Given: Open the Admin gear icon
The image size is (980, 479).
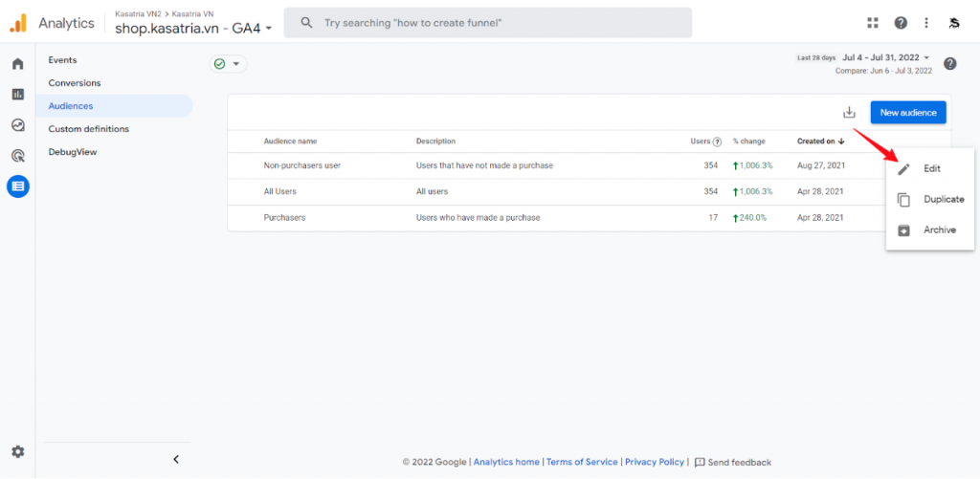Looking at the screenshot, I should tap(18, 451).
